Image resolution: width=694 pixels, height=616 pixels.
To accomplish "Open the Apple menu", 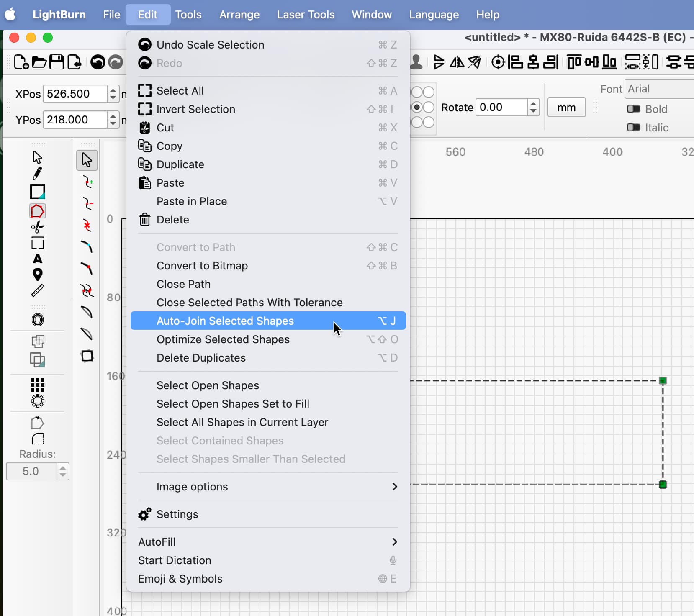I will pos(10,15).
